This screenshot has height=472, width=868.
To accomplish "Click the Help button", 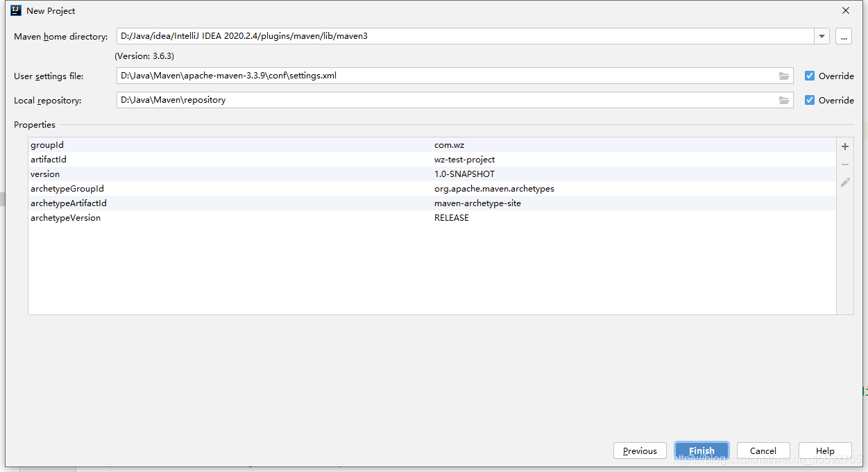I will point(825,450).
